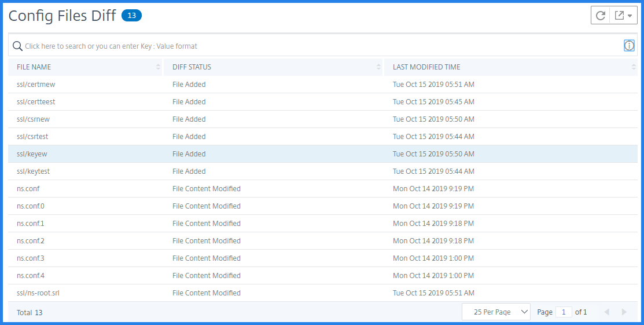
Task: Select the ns.conf.1 file name
Action: click(31, 223)
